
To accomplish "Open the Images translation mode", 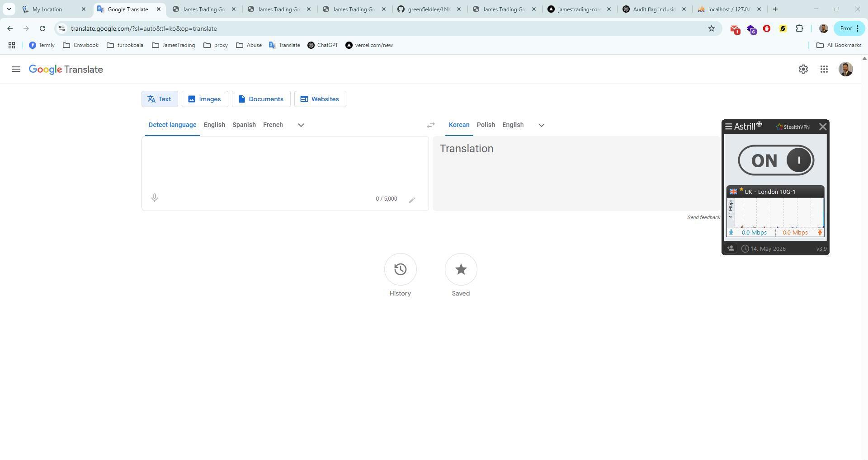I will (x=205, y=99).
